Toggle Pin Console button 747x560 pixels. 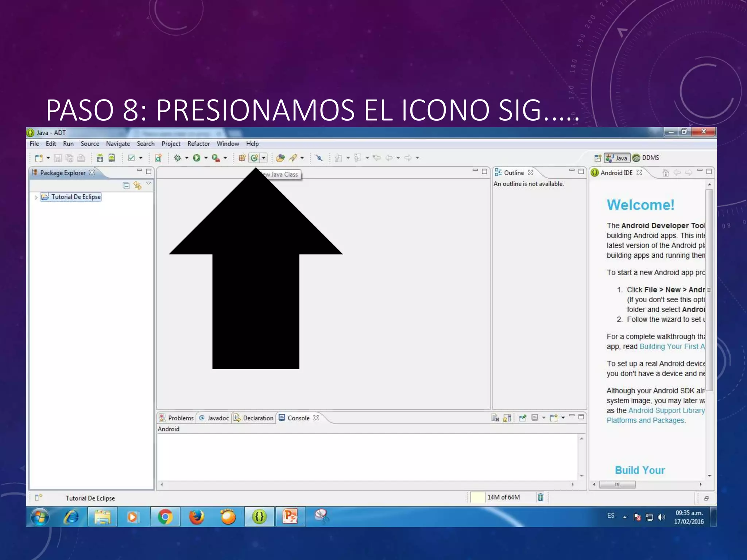[523, 418]
